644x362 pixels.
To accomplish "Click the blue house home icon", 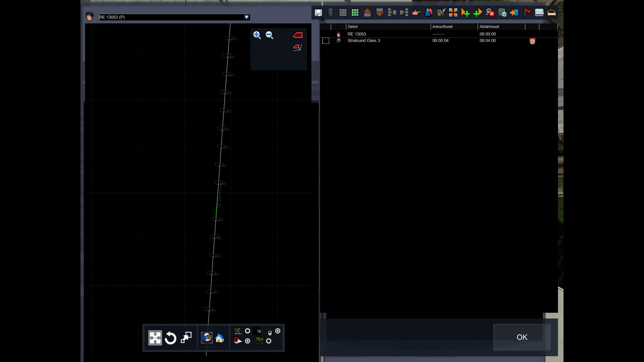I will click(220, 338).
